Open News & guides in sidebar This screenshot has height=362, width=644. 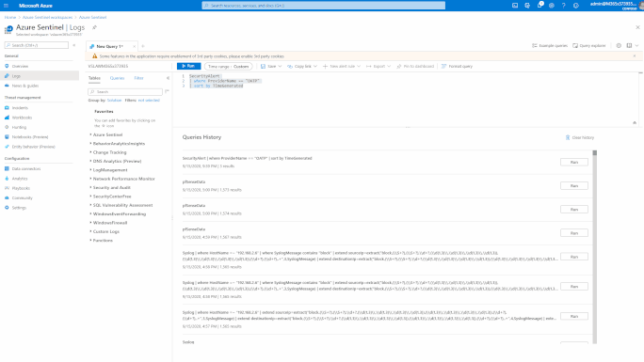coord(25,86)
